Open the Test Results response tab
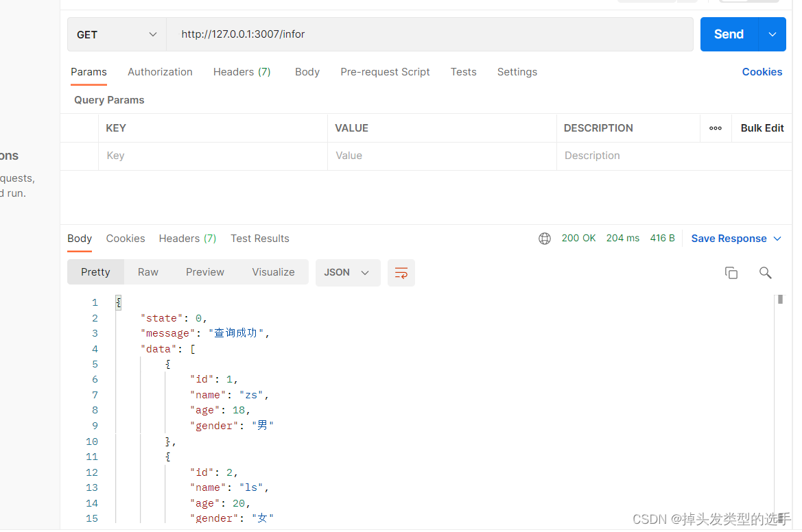Image resolution: width=802 pixels, height=532 pixels. pos(260,238)
